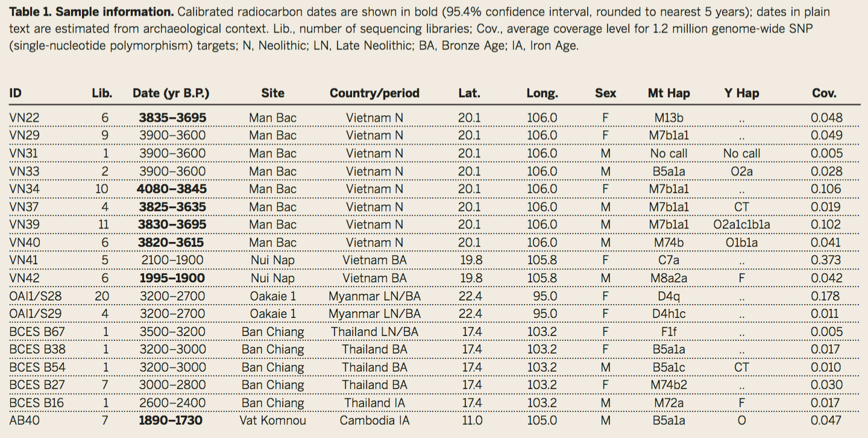Viewport: 868px width, 438px height.
Task: Click the Y Hap column header
Action: (741, 94)
